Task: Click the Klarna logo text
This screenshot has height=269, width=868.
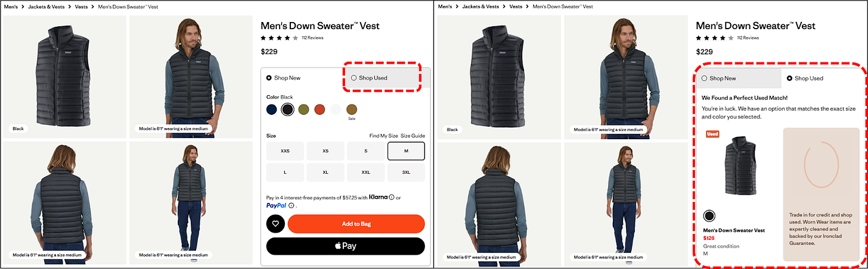Action: [x=379, y=197]
